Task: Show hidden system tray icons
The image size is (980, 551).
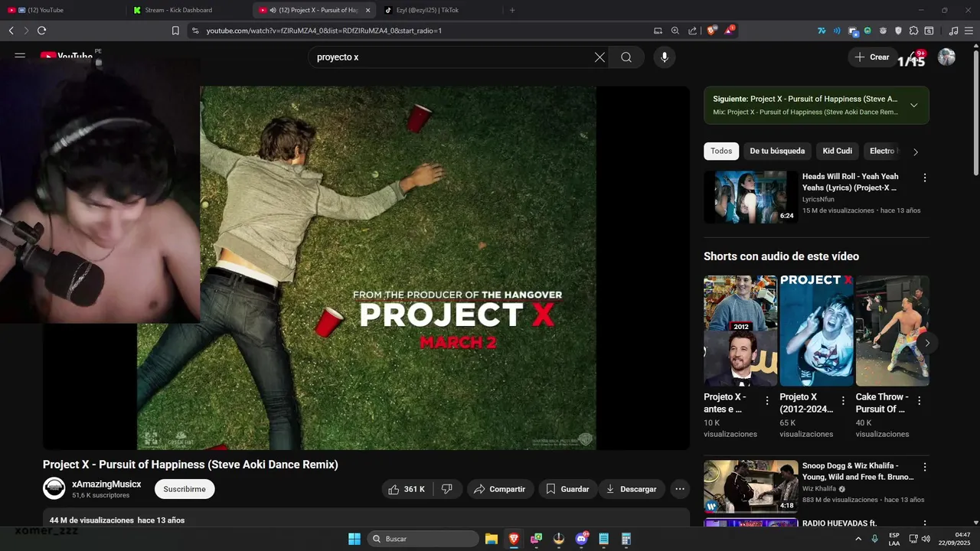Action: tap(859, 539)
